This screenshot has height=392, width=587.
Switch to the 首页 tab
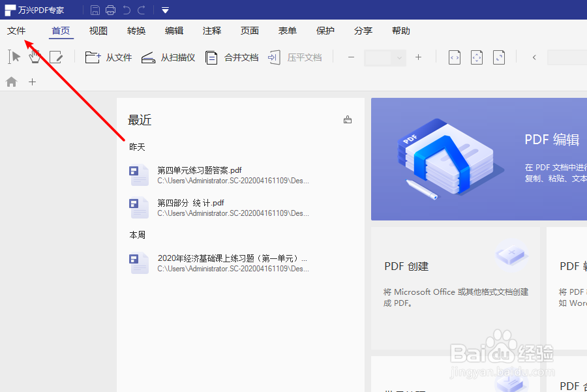[61, 31]
